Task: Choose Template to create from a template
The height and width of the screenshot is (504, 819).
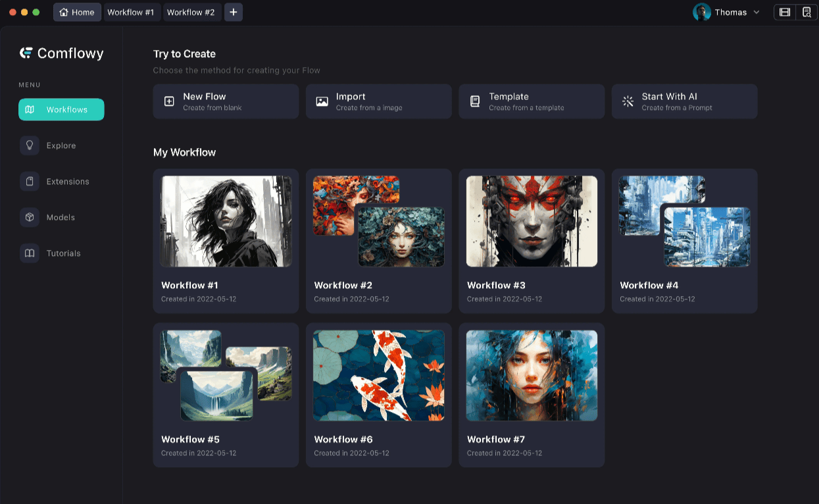Action: [x=532, y=101]
